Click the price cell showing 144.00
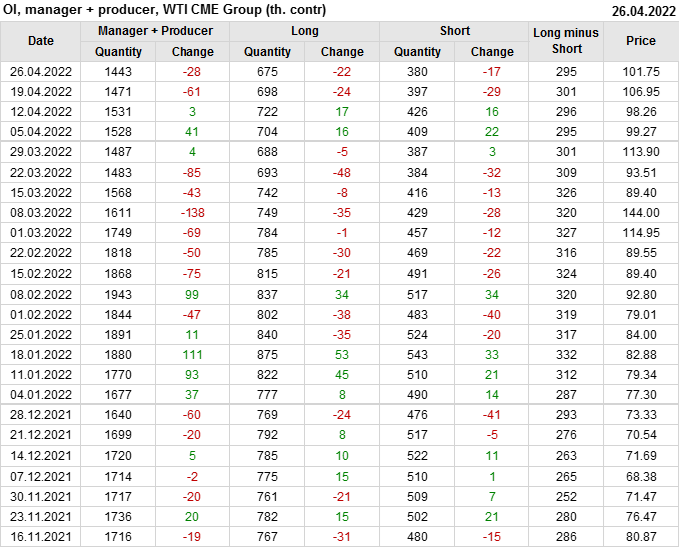 (641, 213)
